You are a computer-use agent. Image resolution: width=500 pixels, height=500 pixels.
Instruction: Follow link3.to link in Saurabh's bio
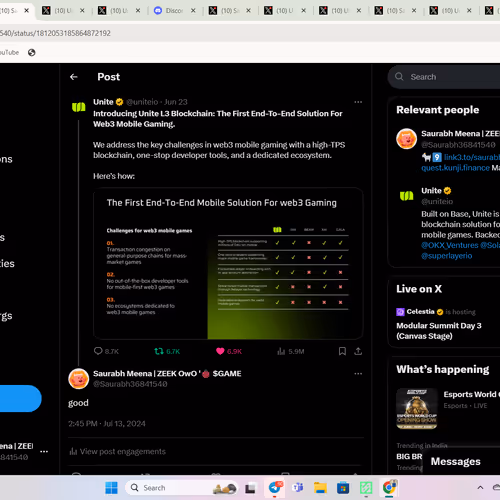point(471,157)
